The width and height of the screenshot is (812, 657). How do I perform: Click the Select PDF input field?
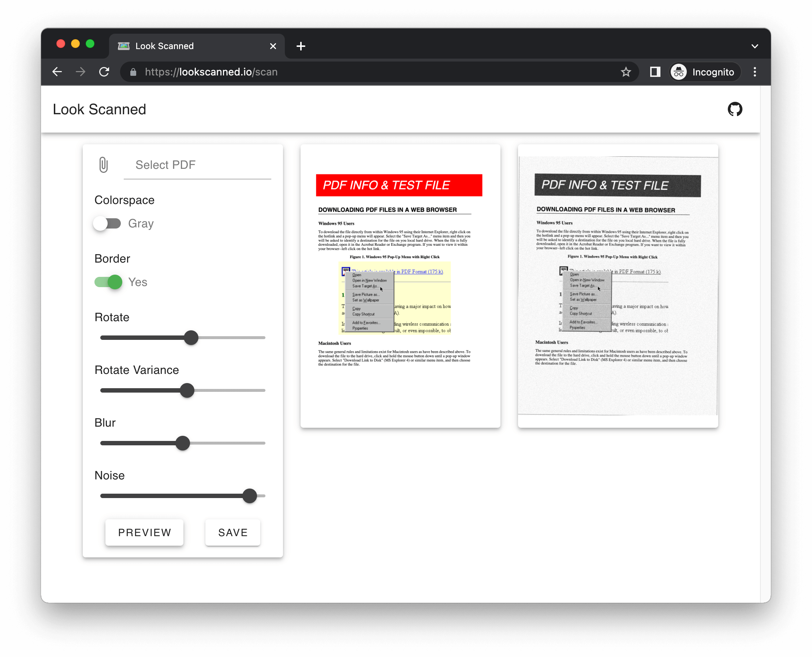click(197, 165)
